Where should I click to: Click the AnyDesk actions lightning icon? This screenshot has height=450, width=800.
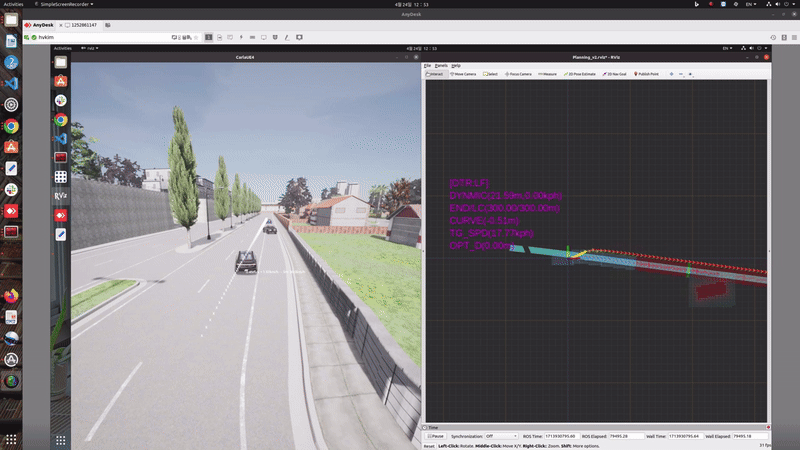click(x=241, y=37)
